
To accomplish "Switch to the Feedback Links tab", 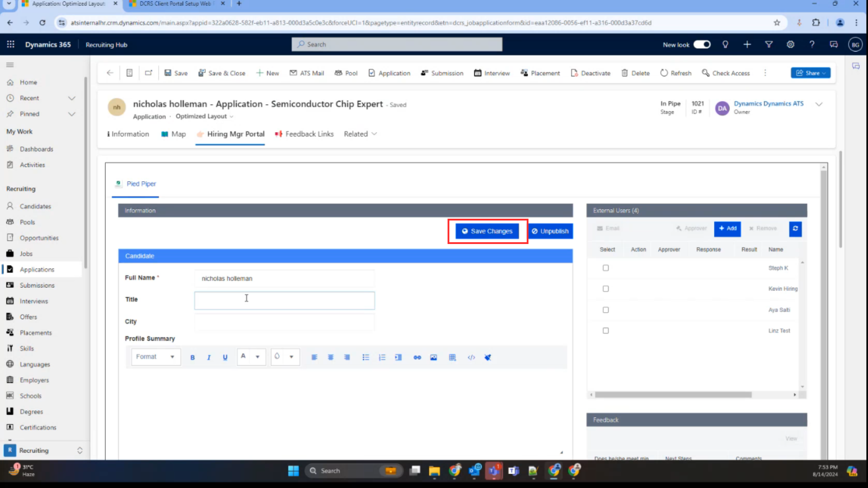I will pos(304,134).
